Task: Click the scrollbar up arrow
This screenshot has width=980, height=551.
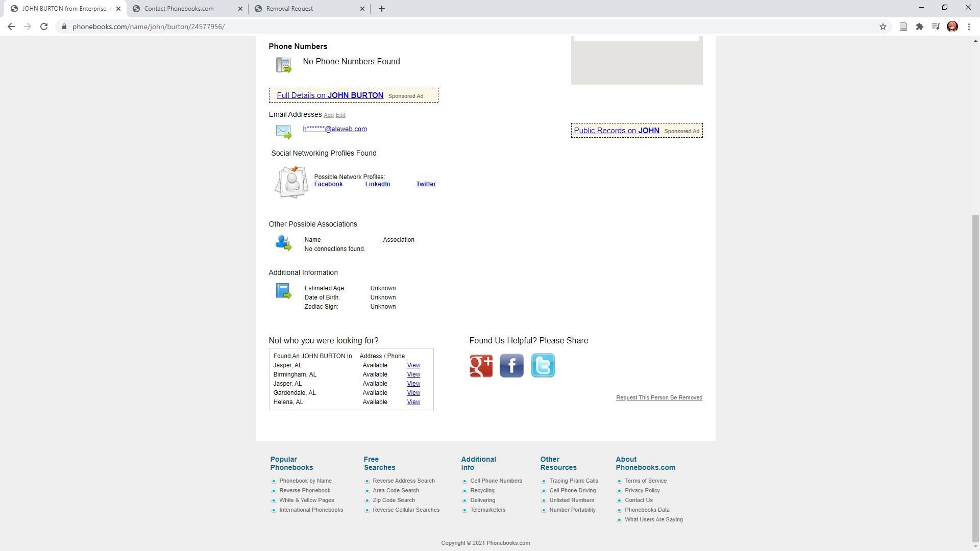Action: (975, 40)
